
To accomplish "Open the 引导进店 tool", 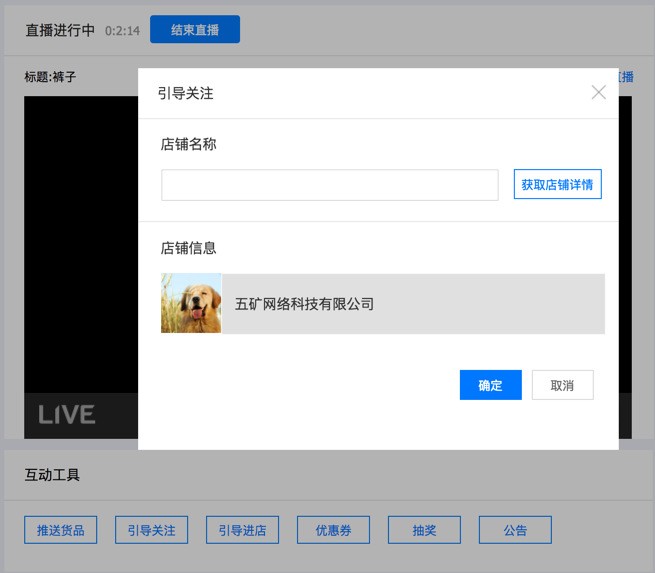I will click(x=242, y=530).
